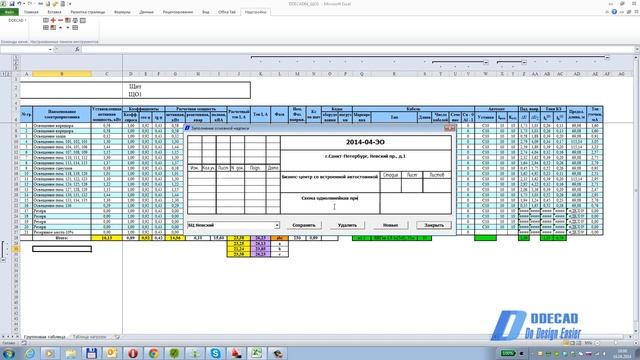Viewport: 640px width, 360px height.
Task: Select column B header
Action: tap(62, 74)
